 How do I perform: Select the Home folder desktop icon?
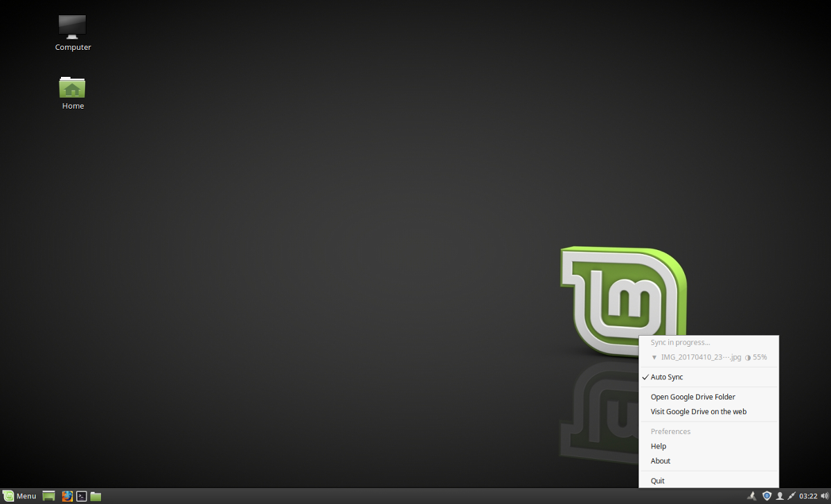point(73,93)
